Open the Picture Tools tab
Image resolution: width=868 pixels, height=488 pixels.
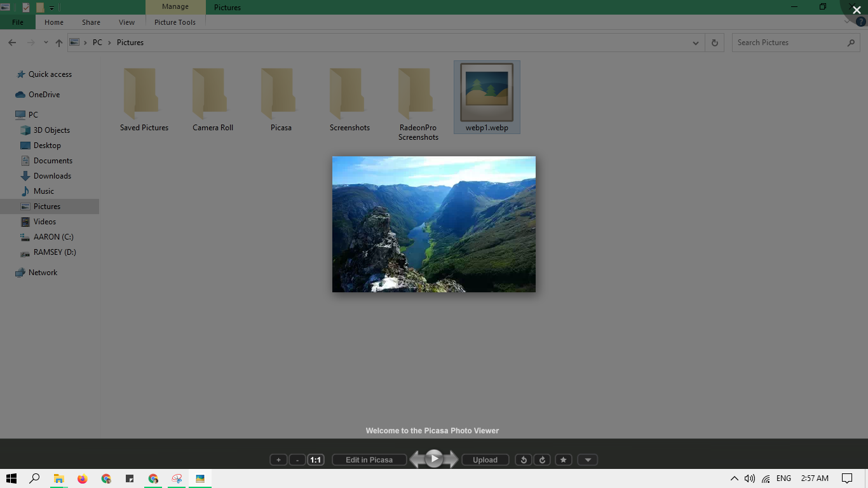175,22
